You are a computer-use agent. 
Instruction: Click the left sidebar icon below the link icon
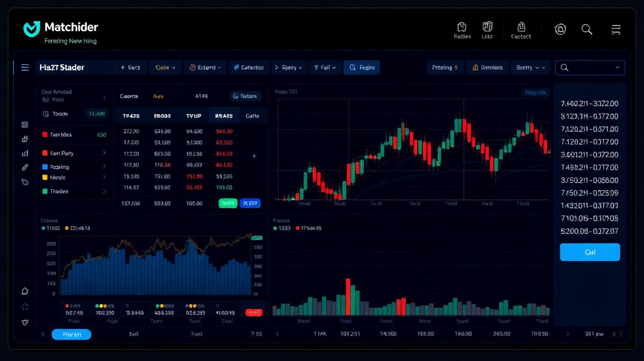25,182
